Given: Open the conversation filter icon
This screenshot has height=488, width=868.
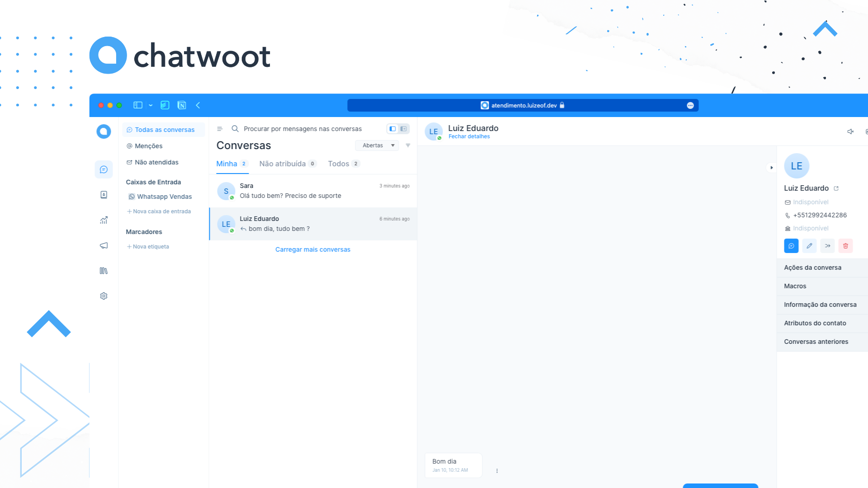Looking at the screenshot, I should [408, 145].
